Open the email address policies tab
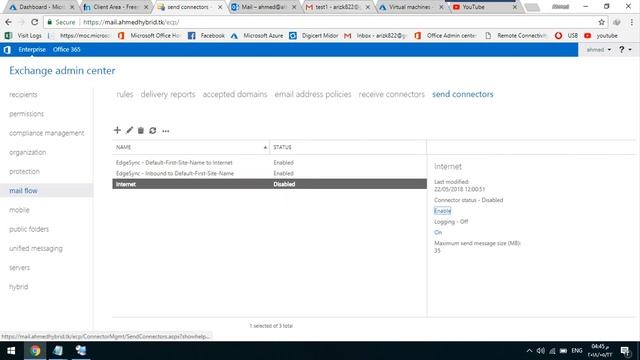 pos(313,94)
